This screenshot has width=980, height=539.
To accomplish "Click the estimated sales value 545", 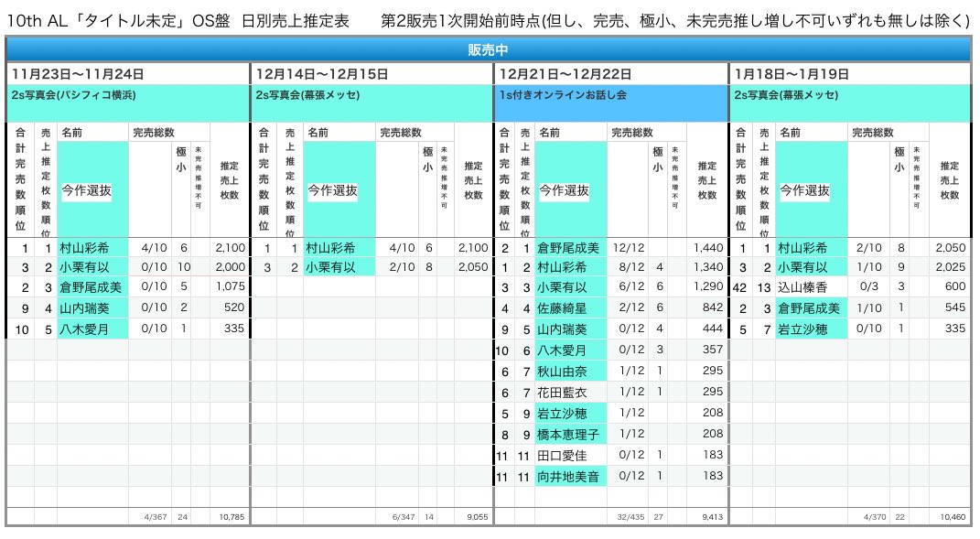I will tap(955, 307).
